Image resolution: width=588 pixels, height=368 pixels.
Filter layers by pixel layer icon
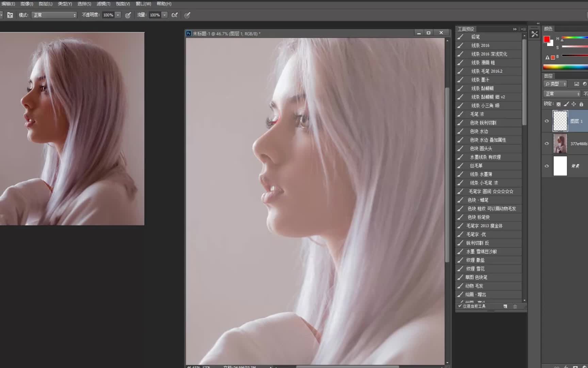[576, 84]
